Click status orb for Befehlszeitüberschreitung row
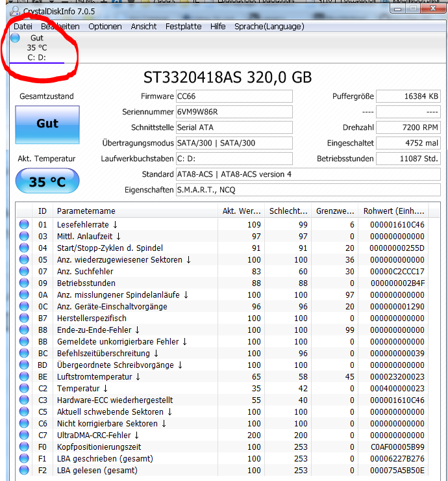Screen dimensions: 448x481 24,353
